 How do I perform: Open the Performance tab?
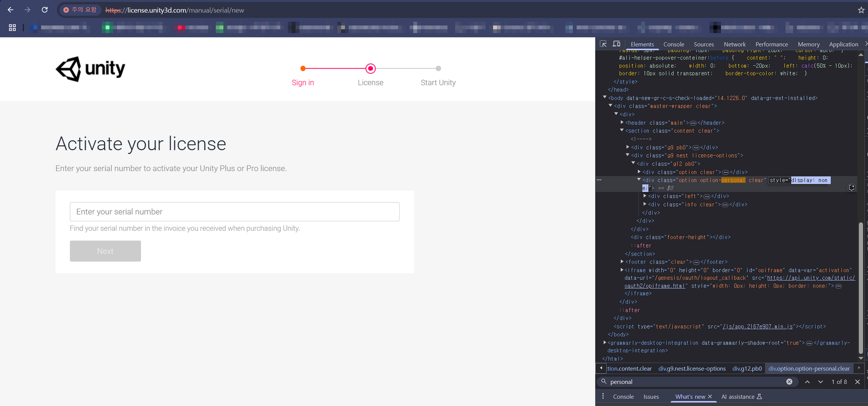coord(772,44)
